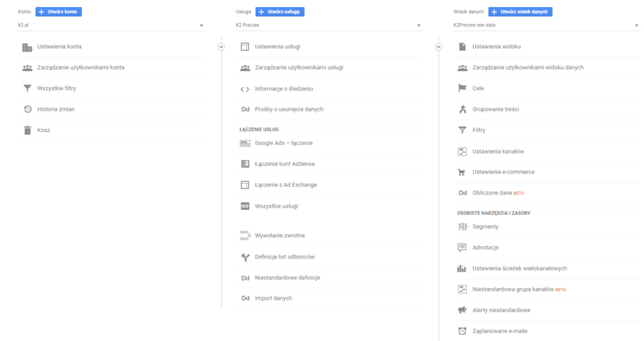This screenshot has height=341, width=644.
Task: Expand the K2 Precise property dropdown
Action: pos(328,26)
